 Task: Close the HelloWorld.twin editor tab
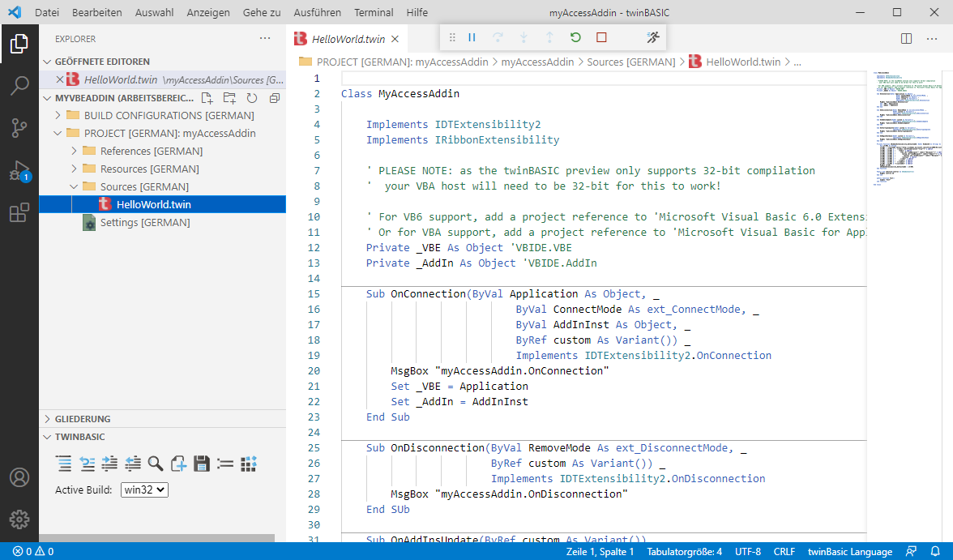[x=395, y=39]
